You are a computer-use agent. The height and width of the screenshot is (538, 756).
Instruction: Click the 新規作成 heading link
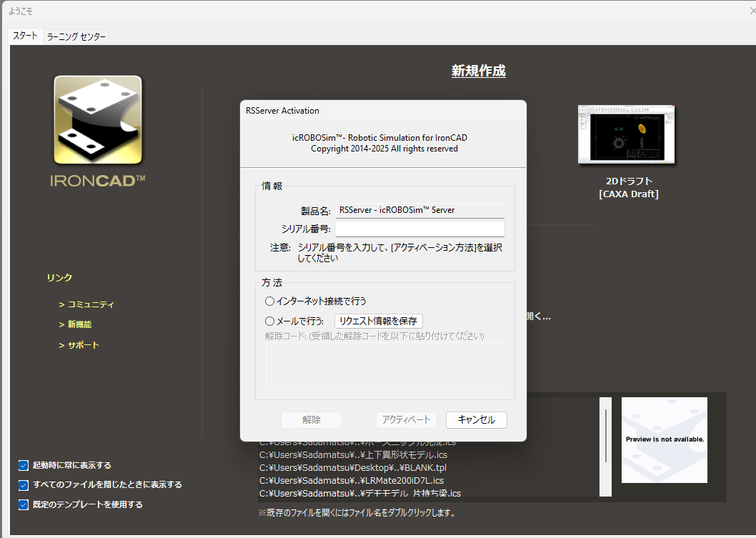point(478,71)
